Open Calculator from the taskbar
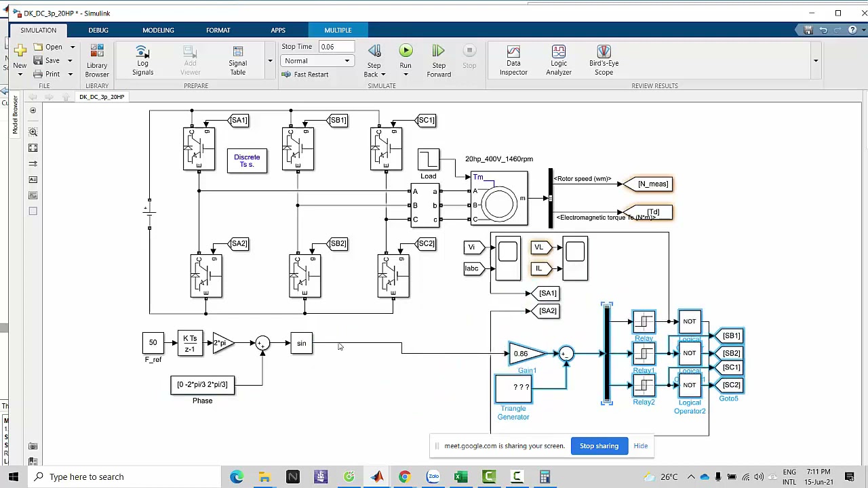Image resolution: width=868 pixels, height=488 pixels. point(545,476)
